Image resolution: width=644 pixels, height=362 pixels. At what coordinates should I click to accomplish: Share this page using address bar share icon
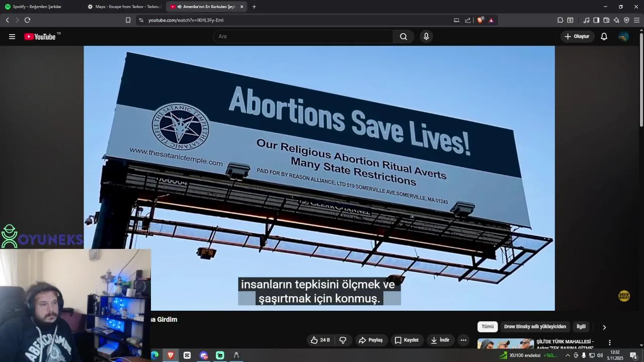tap(468, 20)
